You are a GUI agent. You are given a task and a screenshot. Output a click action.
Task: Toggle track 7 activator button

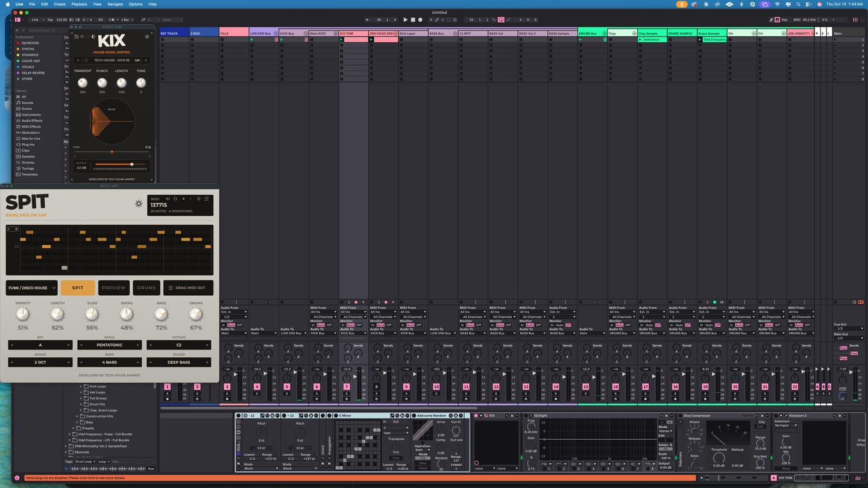click(x=347, y=387)
